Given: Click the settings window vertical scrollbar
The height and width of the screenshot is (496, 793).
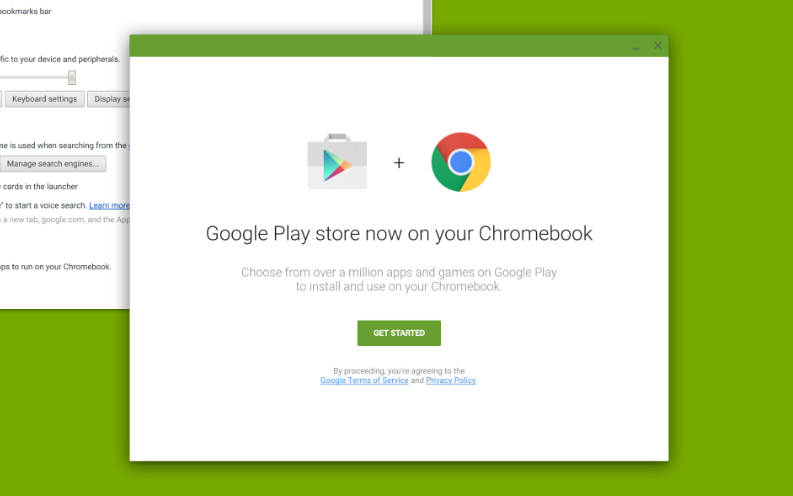Looking at the screenshot, I should [427, 17].
